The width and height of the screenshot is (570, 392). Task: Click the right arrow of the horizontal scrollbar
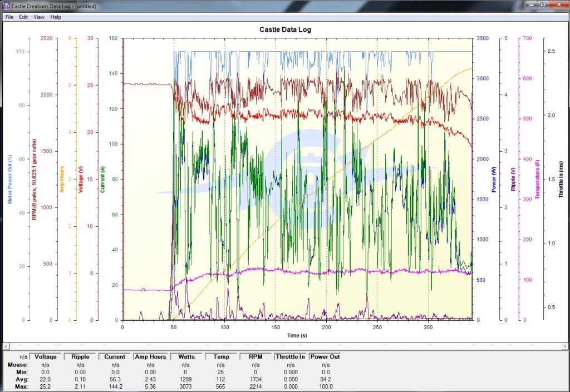coord(564,346)
